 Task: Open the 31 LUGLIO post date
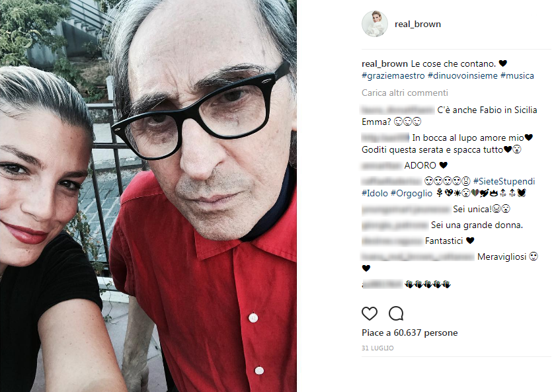(377, 348)
